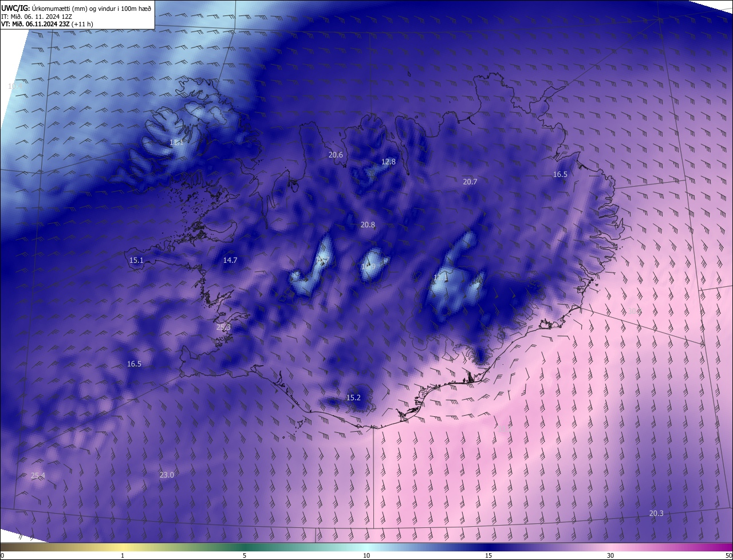Screen dimensions: 733x560
Task: Click the 20.3 value label
Action: 656,513
